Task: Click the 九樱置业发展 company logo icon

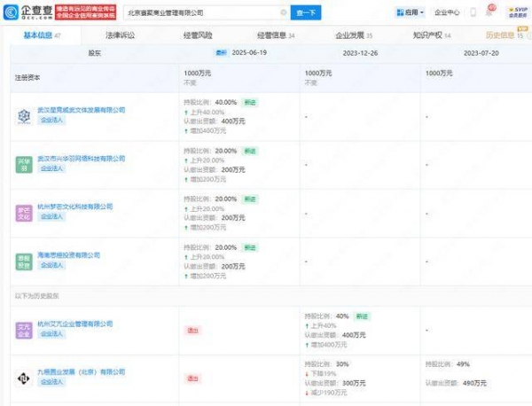Action: [x=24, y=379]
